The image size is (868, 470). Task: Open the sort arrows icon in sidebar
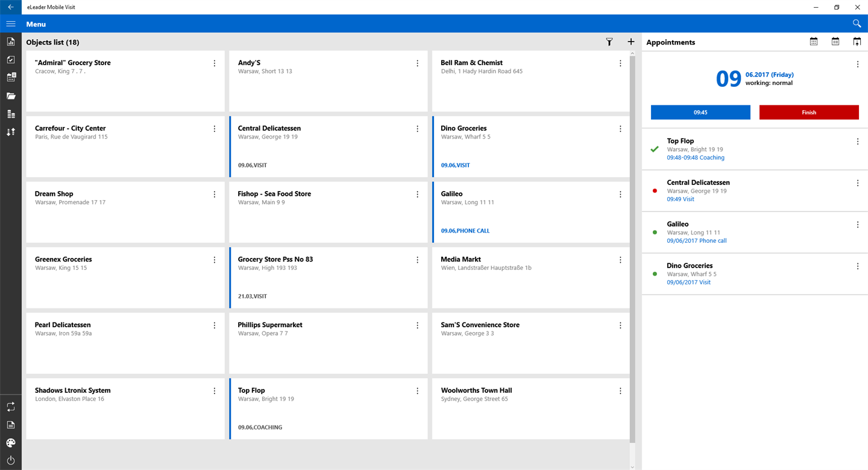(x=11, y=132)
